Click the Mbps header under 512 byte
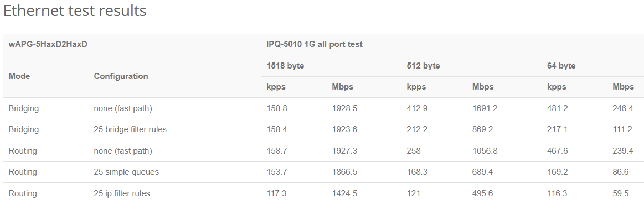The height and width of the screenshot is (210, 644). pyautogui.click(x=483, y=87)
